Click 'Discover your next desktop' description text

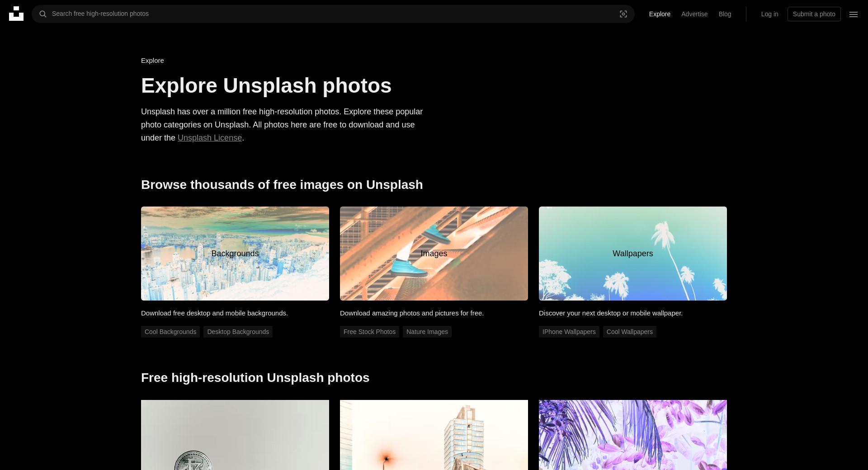(611, 313)
